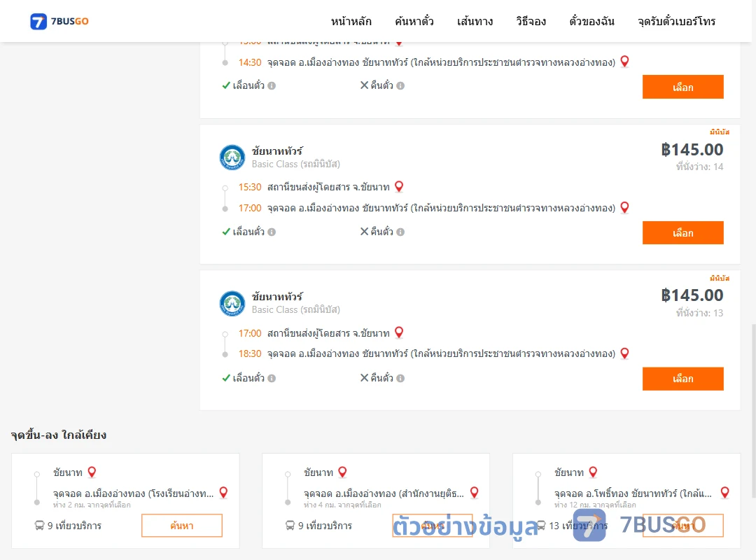Screen dimensions: 756x560
Task: Click ชัยนาททัวร์ operator logo of 15:30 trip
Action: (232, 157)
